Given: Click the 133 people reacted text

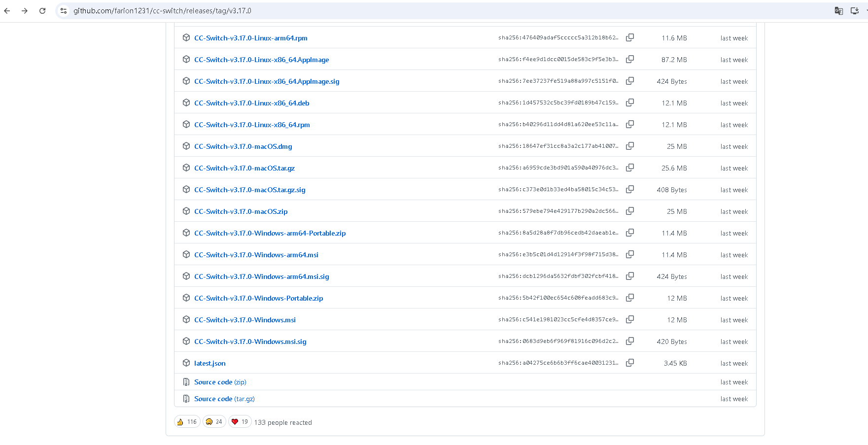Looking at the screenshot, I should click(283, 422).
